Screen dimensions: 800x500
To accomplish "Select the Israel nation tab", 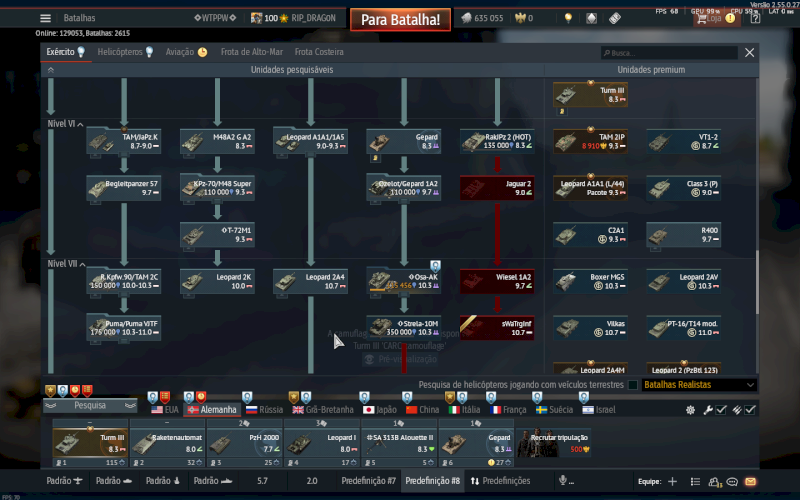I will click(x=599, y=410).
